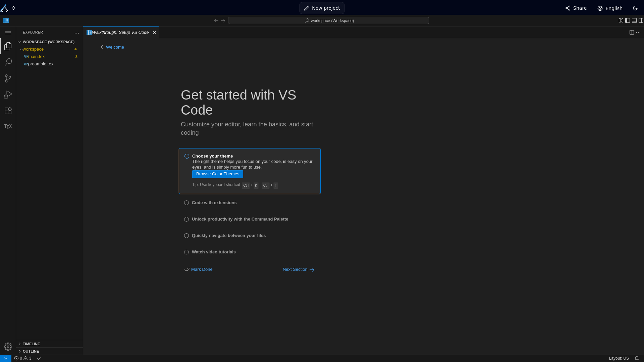
Task: Open the TeX LaTeX Workshop view
Action: click(8, 126)
